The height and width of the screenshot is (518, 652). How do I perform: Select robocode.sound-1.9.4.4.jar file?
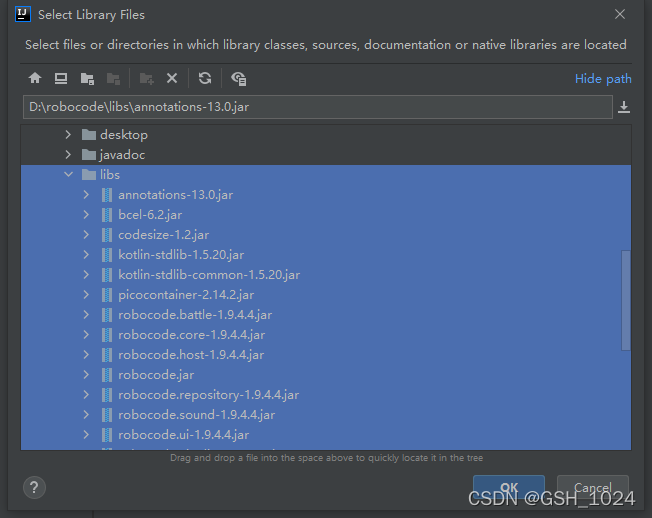tap(326, 414)
